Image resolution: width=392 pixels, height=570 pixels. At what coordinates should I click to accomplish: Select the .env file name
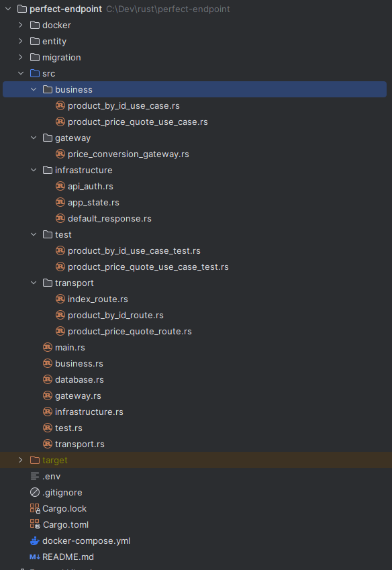point(52,476)
